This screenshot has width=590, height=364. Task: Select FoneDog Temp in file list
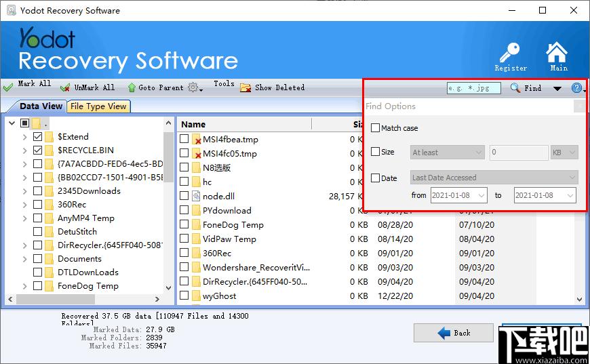tap(233, 224)
